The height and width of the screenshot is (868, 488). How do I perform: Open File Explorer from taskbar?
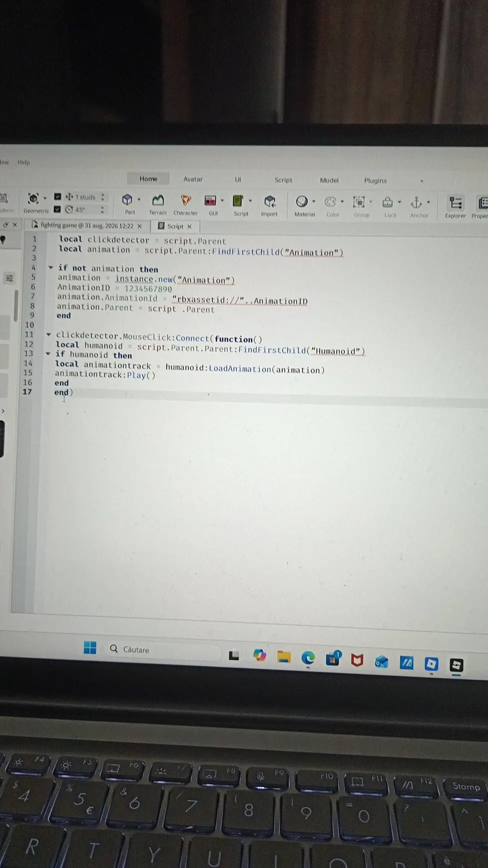284,657
